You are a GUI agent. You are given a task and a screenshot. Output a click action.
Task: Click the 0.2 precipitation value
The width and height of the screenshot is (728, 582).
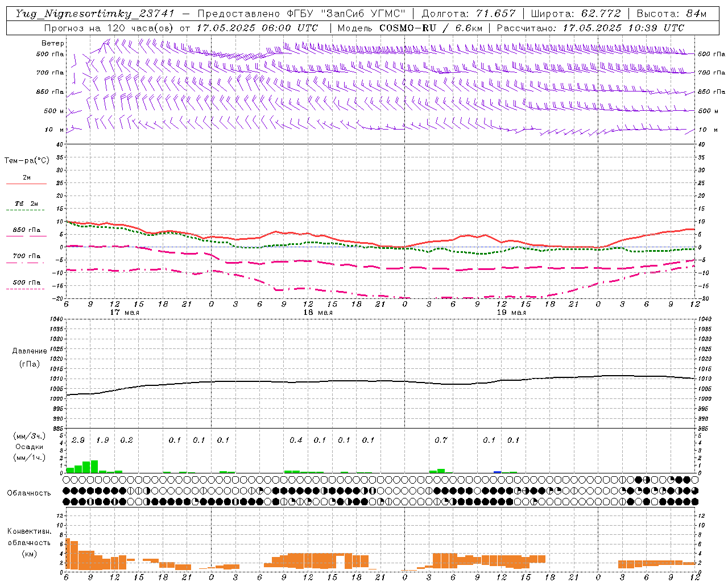click(126, 440)
